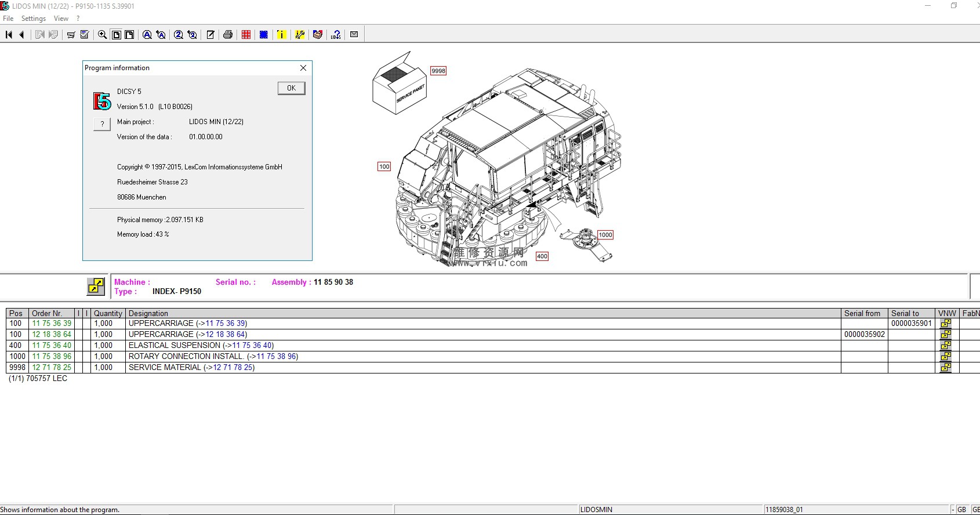Screen dimensions: 980x515
Task: Open the File menu
Action: (8, 19)
